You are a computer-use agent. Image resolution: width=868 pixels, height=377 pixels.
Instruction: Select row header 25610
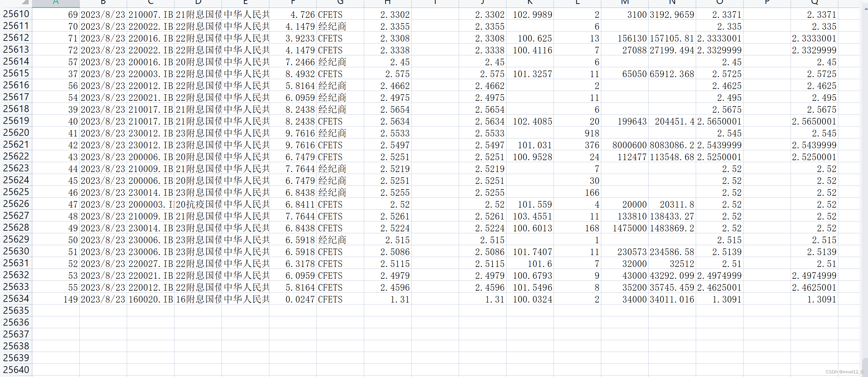coord(16,14)
